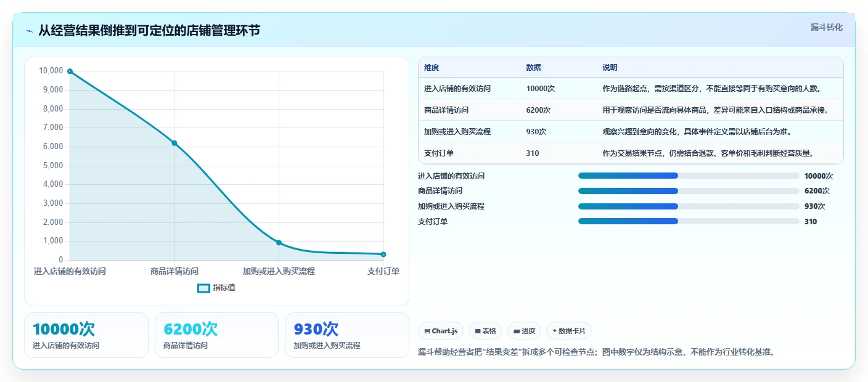Click the 6200次 value in the table
The width and height of the screenshot is (868, 382).
click(x=539, y=110)
